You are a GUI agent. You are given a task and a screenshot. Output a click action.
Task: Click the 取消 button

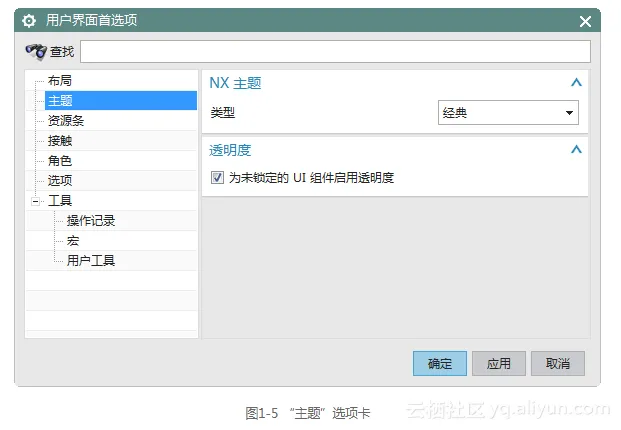pyautogui.click(x=558, y=363)
